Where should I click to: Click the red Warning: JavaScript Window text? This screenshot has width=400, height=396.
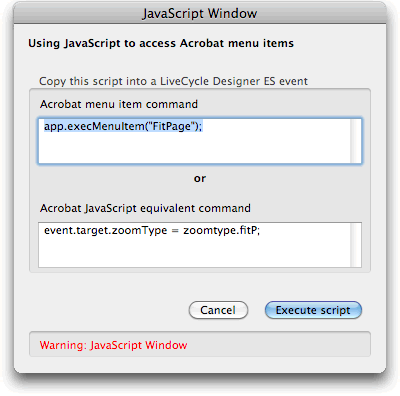[x=113, y=345]
